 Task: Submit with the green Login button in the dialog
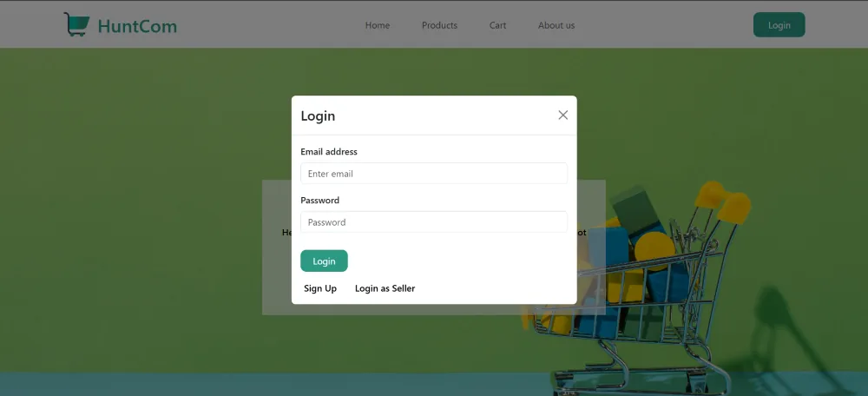(324, 261)
